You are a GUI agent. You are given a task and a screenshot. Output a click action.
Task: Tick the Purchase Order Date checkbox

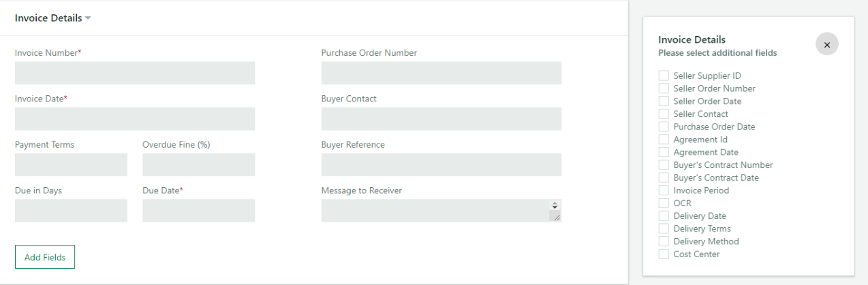664,127
